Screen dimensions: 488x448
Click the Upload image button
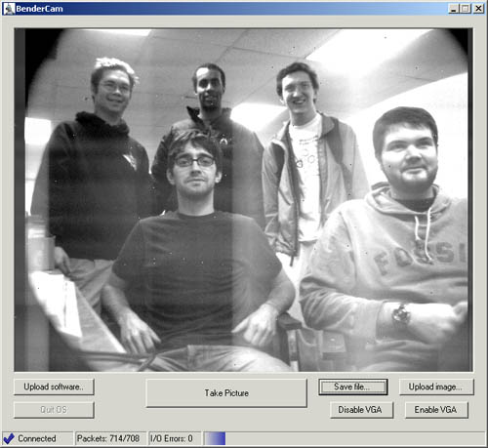(x=436, y=387)
